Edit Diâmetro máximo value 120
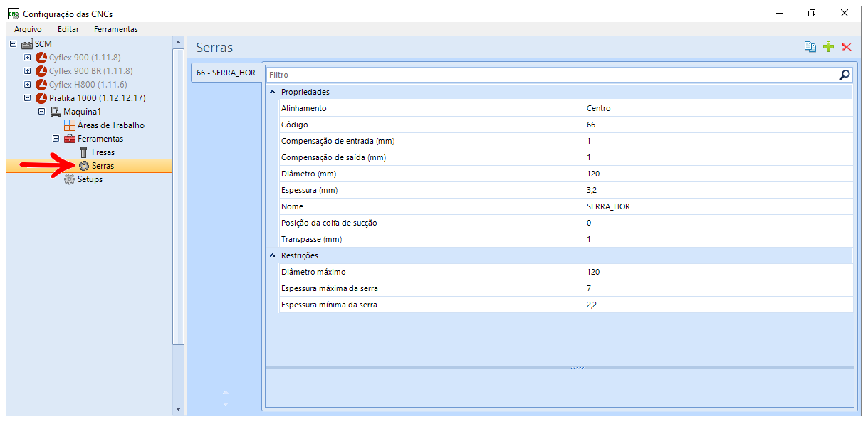 [718, 272]
